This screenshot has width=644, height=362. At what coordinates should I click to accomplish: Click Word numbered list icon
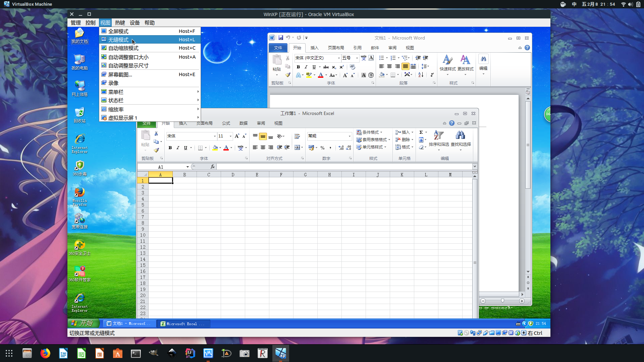point(393,58)
